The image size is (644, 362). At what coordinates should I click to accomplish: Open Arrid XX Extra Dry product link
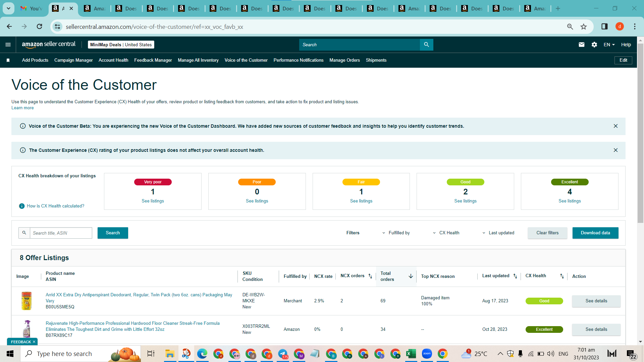[x=139, y=298]
